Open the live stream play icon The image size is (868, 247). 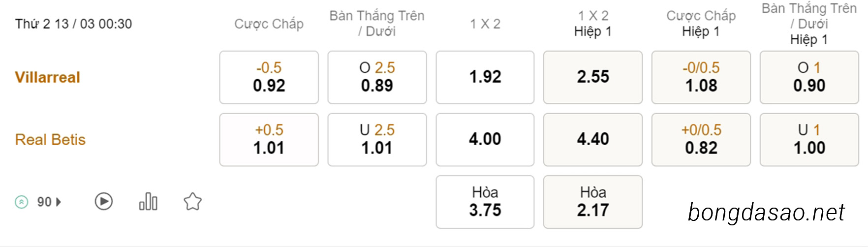pos(104,201)
